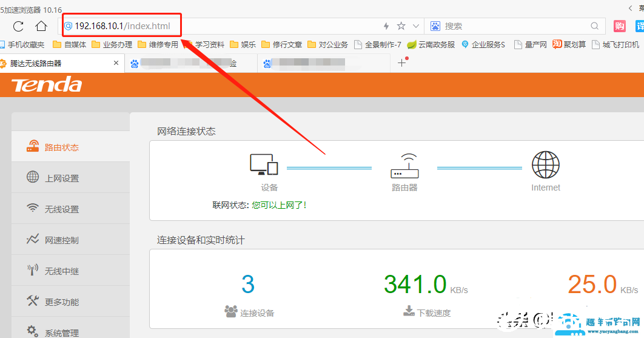Open the 全景制作-7 bookmark
This screenshot has height=338, width=644.
tap(378, 44)
